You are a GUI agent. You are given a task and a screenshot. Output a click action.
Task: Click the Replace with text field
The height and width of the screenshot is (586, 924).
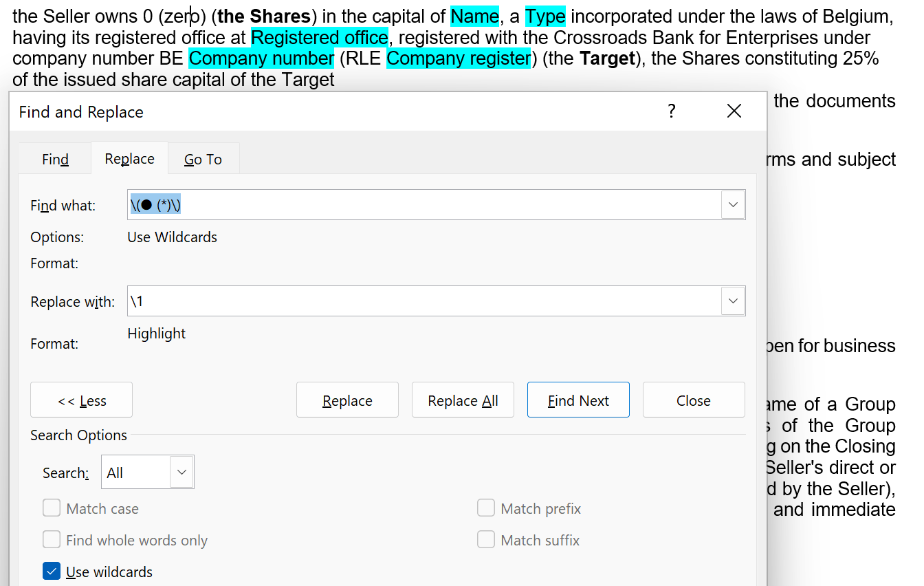click(x=423, y=301)
